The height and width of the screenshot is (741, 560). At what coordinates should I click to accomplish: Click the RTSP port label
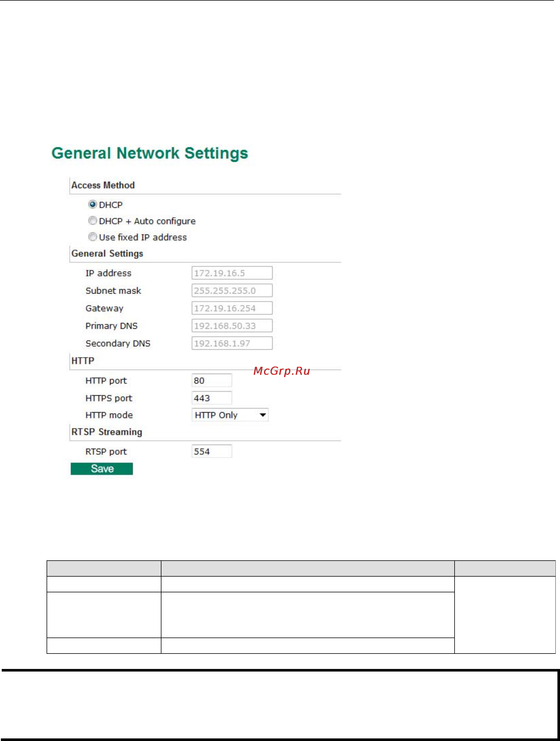tap(106, 452)
